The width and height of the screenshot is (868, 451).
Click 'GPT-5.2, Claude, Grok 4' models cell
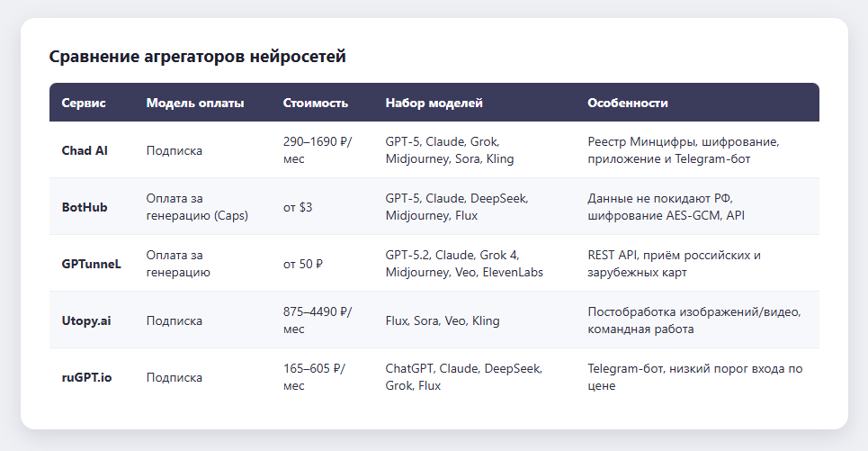(464, 264)
